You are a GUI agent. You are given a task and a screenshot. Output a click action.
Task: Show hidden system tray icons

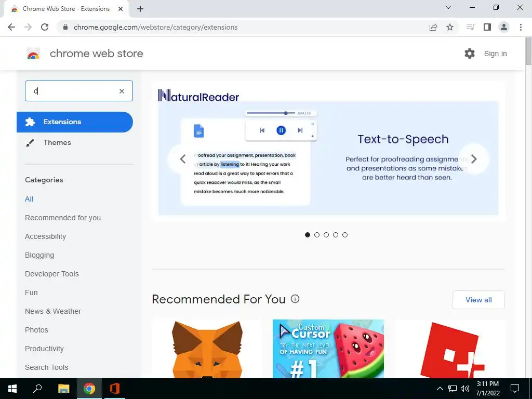[440, 389]
